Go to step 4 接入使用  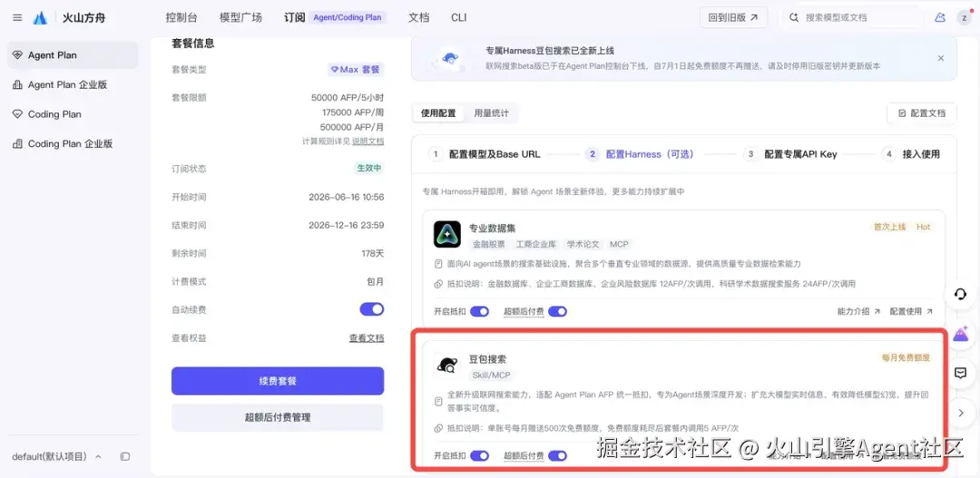pos(911,154)
